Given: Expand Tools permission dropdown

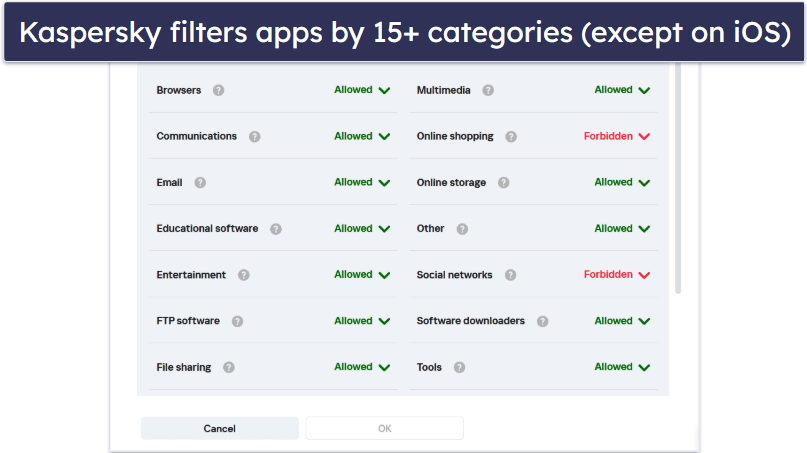Looking at the screenshot, I should [622, 367].
